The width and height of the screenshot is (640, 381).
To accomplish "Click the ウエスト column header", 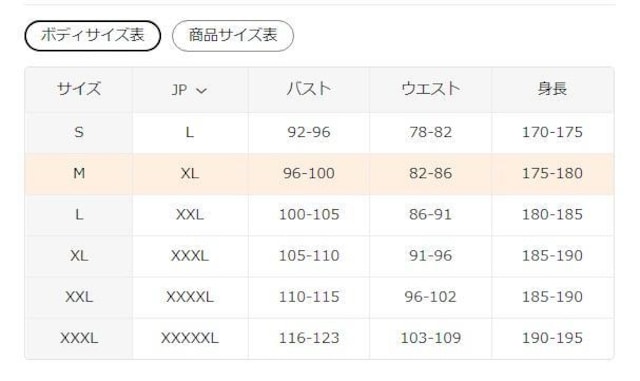I will tap(431, 89).
